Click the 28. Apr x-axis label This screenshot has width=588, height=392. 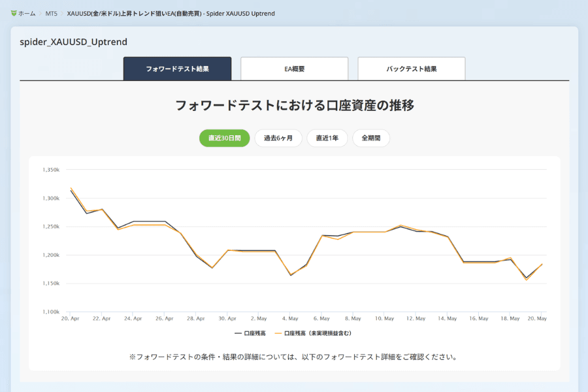click(196, 318)
